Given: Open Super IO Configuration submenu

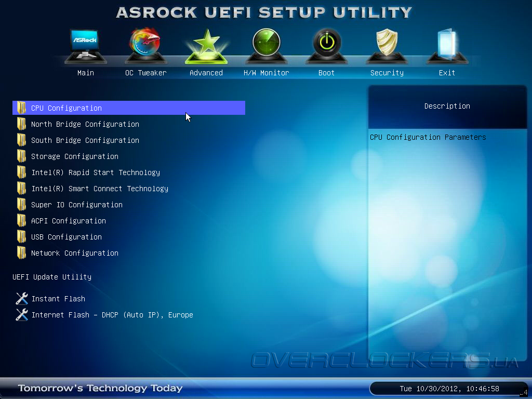Looking at the screenshot, I should click(77, 205).
